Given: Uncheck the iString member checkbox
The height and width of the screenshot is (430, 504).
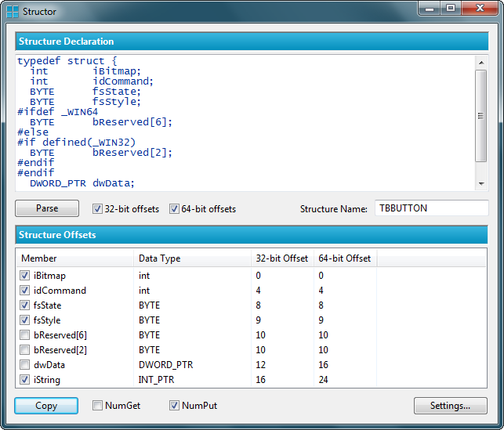Looking at the screenshot, I should point(24,380).
